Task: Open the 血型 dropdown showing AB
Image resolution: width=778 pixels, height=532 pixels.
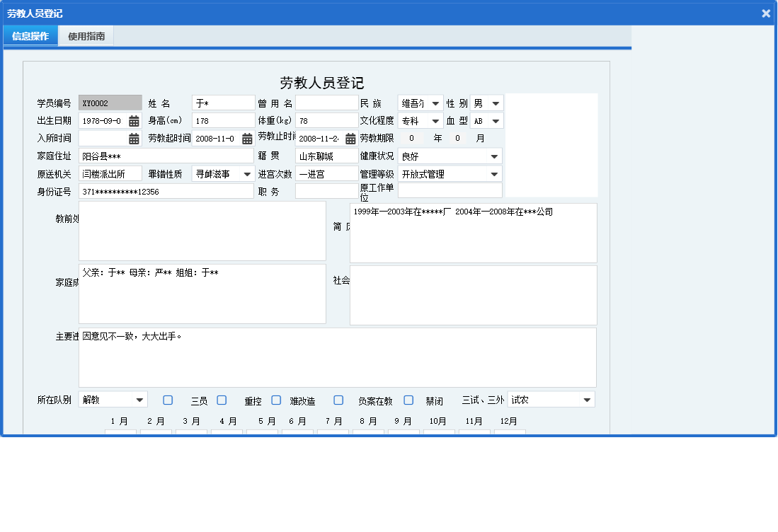Action: [496, 120]
